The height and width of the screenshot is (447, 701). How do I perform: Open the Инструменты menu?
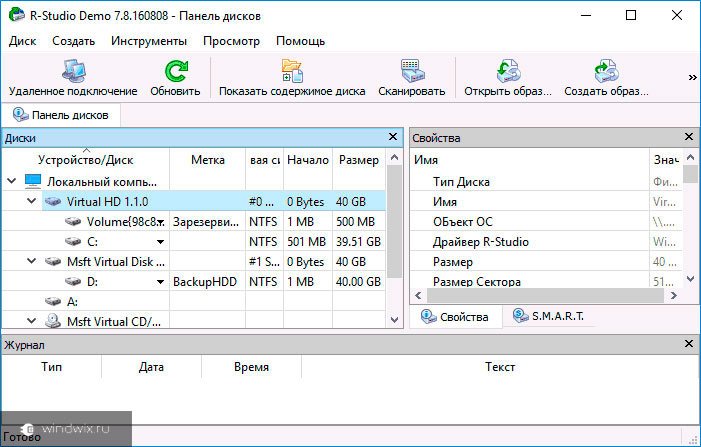149,41
